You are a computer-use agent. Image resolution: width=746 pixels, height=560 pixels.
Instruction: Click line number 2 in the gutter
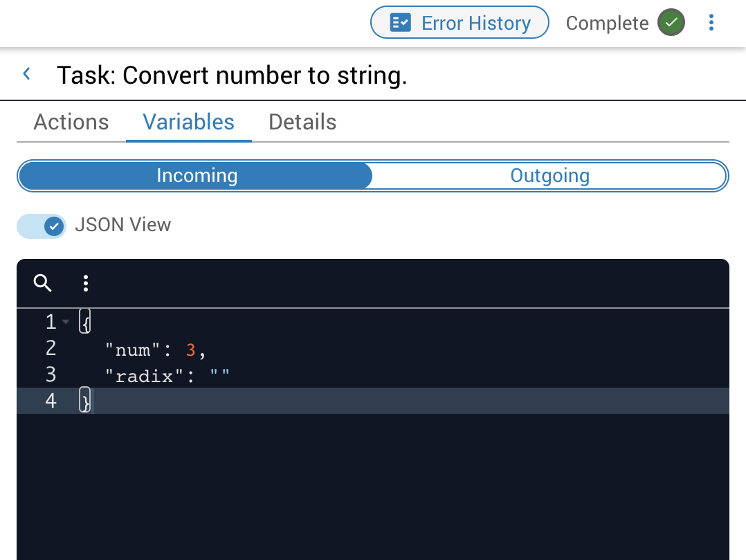[51, 348]
